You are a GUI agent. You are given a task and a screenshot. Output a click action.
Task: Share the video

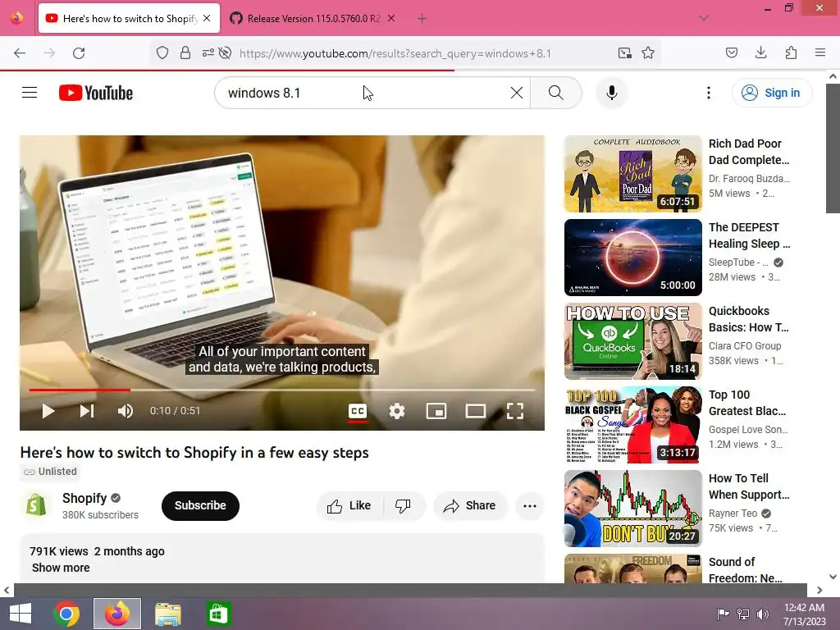470,505
